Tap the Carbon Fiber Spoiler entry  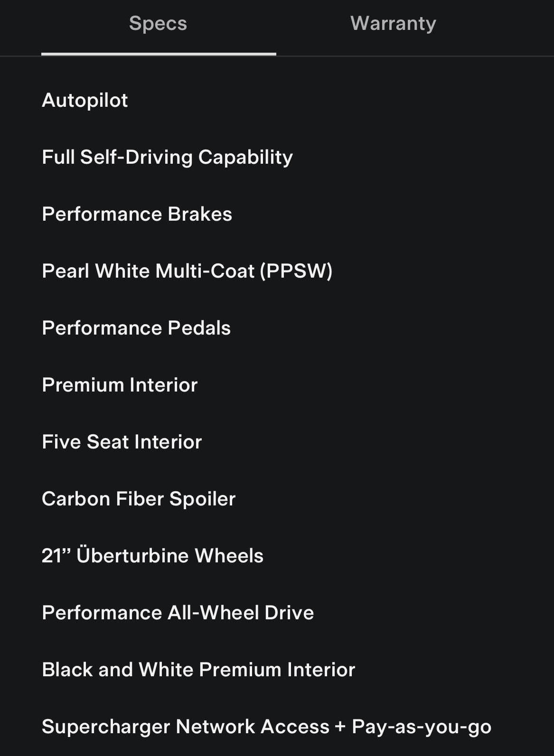click(139, 499)
